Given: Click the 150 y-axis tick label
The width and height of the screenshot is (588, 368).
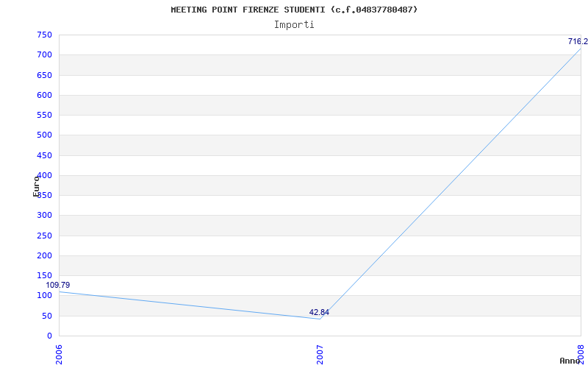Looking at the screenshot, I should pos(44,275).
